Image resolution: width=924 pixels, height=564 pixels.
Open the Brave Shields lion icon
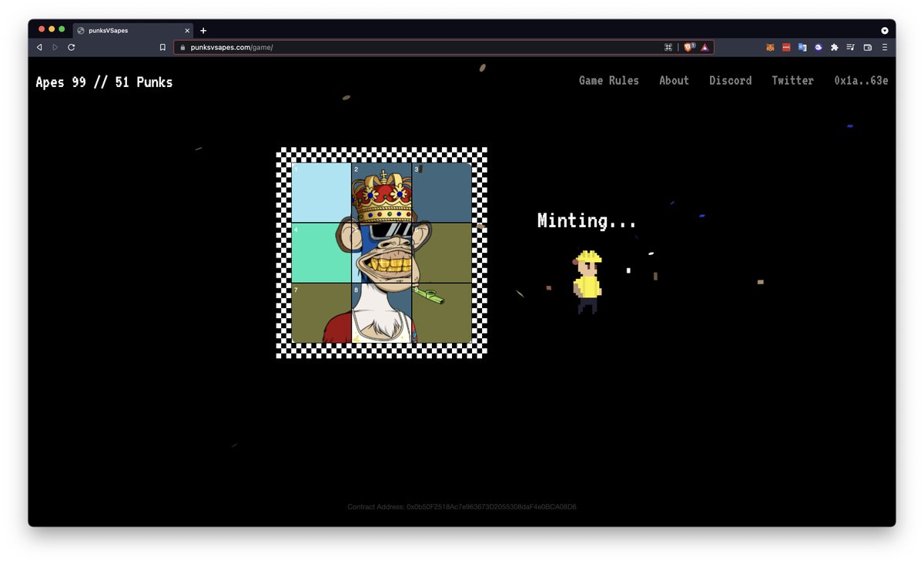pos(689,47)
